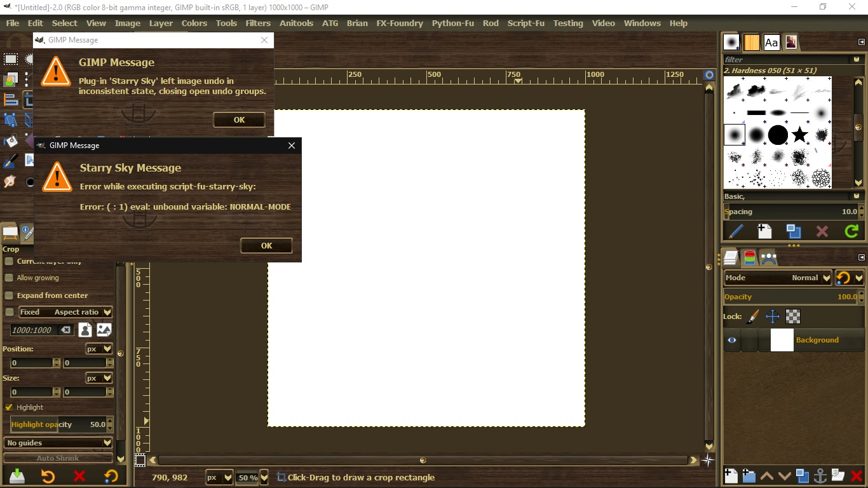Open the Fixed Aspect ratio dropdown

65,312
